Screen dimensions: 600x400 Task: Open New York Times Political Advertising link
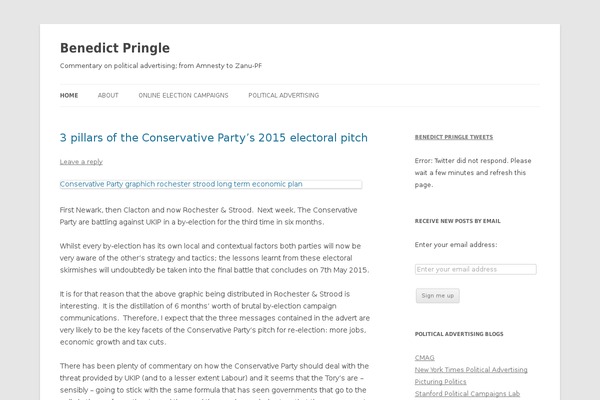[x=471, y=369]
